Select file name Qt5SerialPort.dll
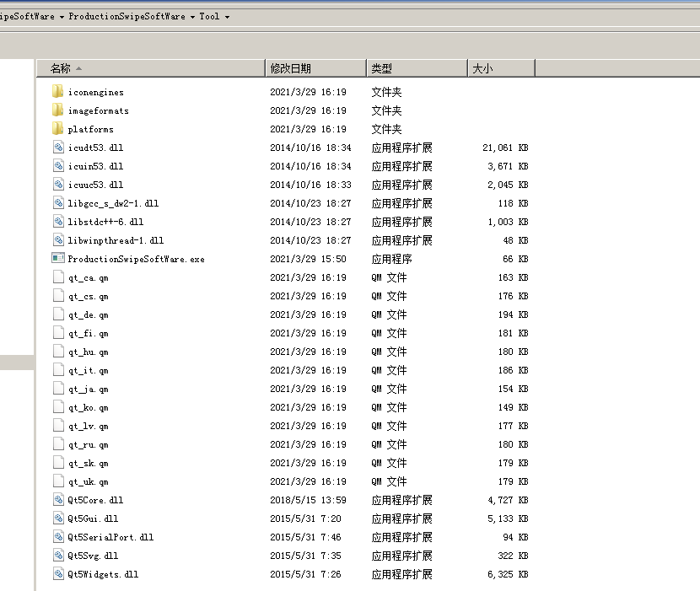 [x=110, y=537]
